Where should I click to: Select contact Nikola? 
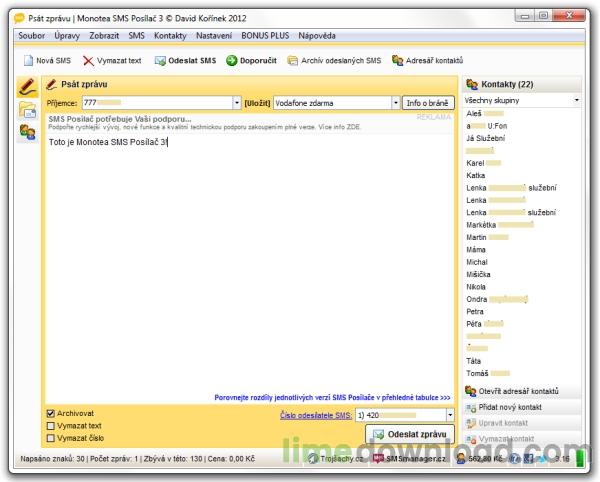coord(476,287)
